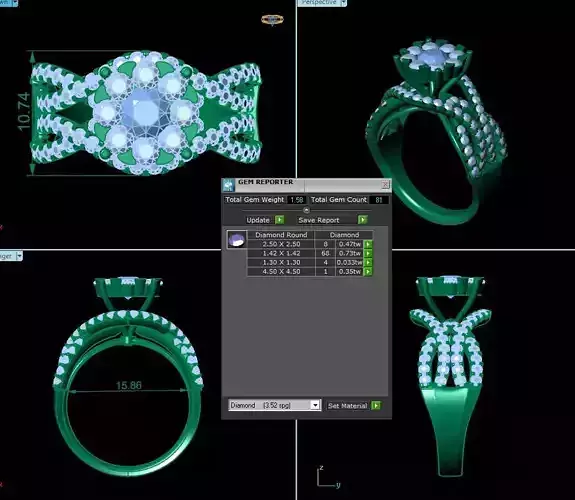The height and width of the screenshot is (500, 575).
Task: Click the 0.47tw weight cell
Action: click(x=349, y=244)
